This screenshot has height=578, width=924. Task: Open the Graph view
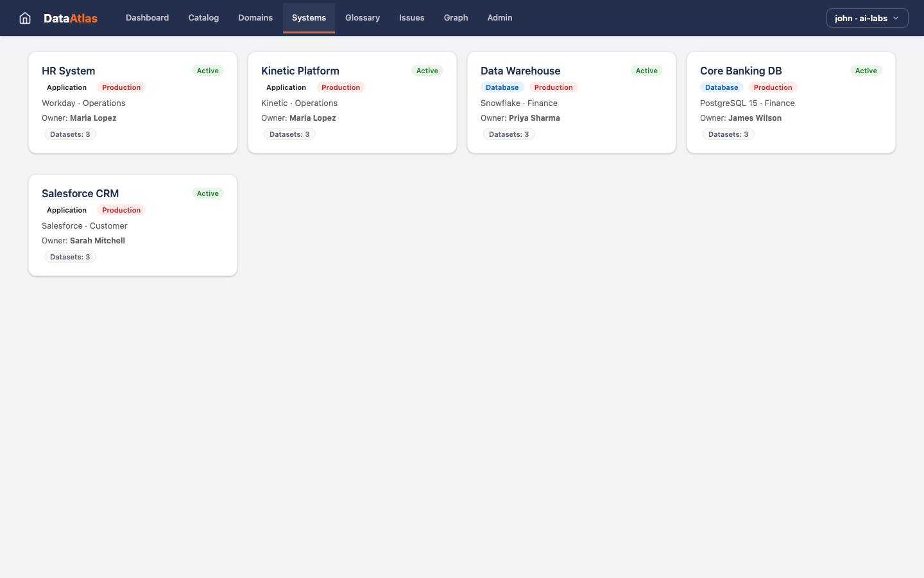[456, 17]
